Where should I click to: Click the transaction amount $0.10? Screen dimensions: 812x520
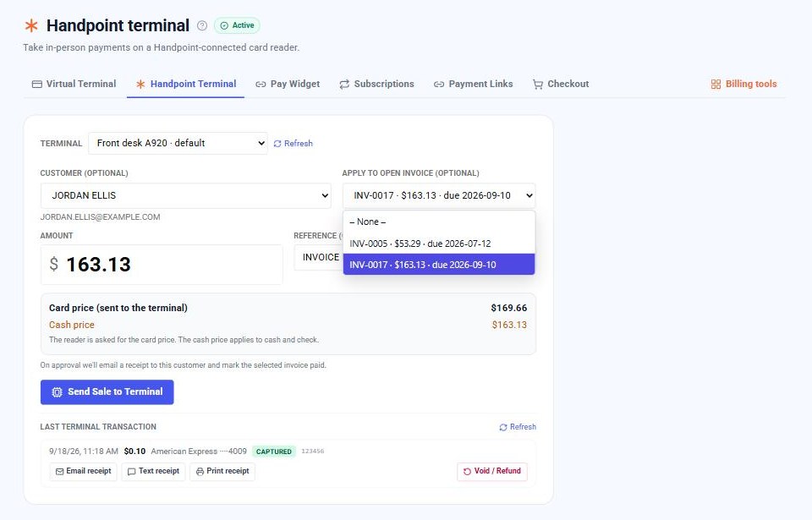click(134, 452)
